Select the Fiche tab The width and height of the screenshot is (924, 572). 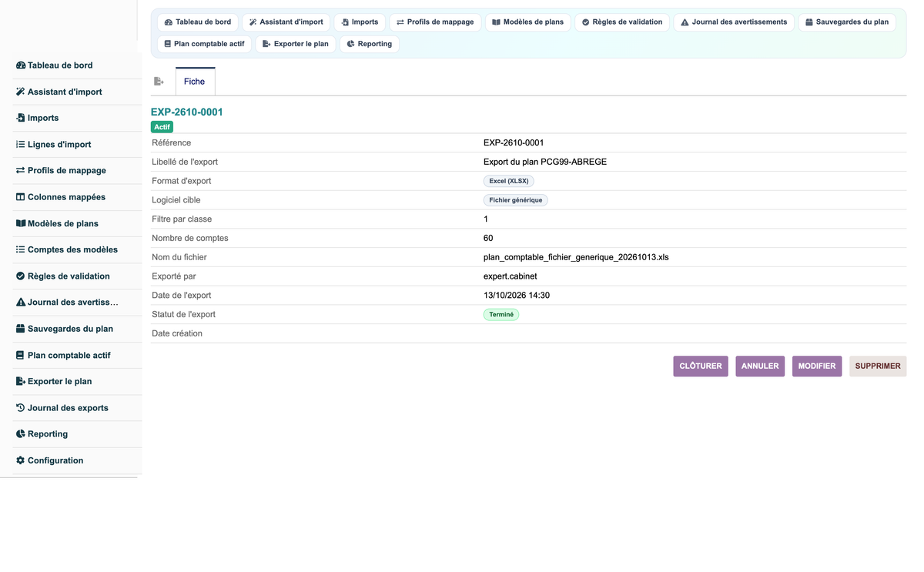(x=195, y=82)
